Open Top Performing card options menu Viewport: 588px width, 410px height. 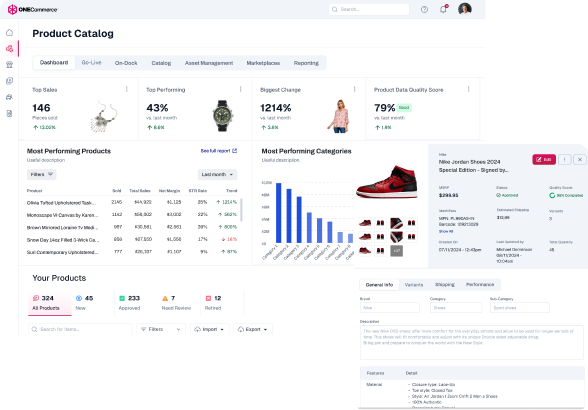click(240, 89)
